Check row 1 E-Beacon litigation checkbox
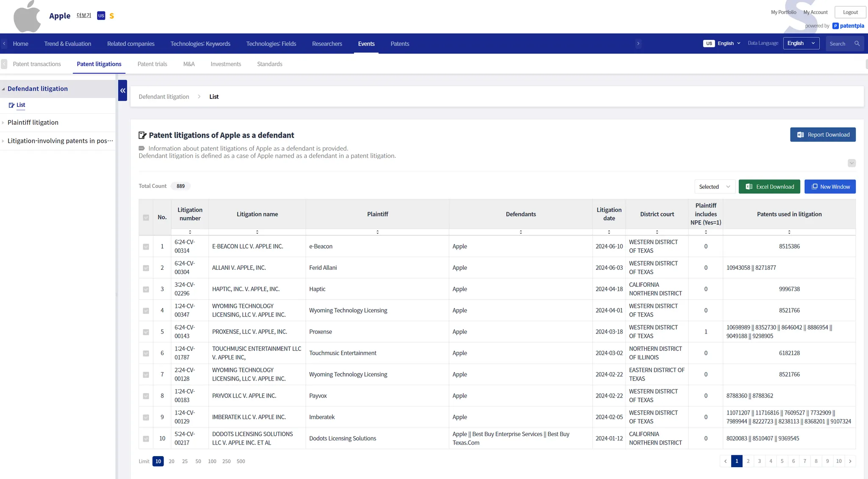 (146, 247)
